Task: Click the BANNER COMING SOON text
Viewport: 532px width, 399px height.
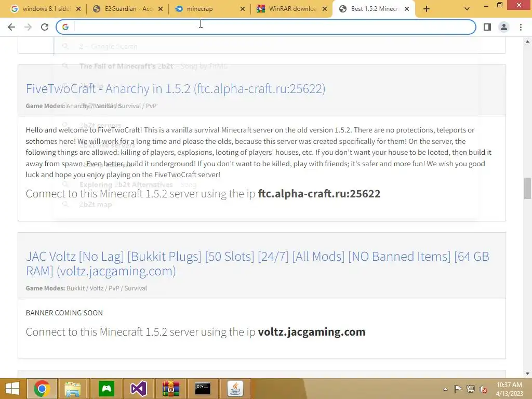Action: pos(64,313)
